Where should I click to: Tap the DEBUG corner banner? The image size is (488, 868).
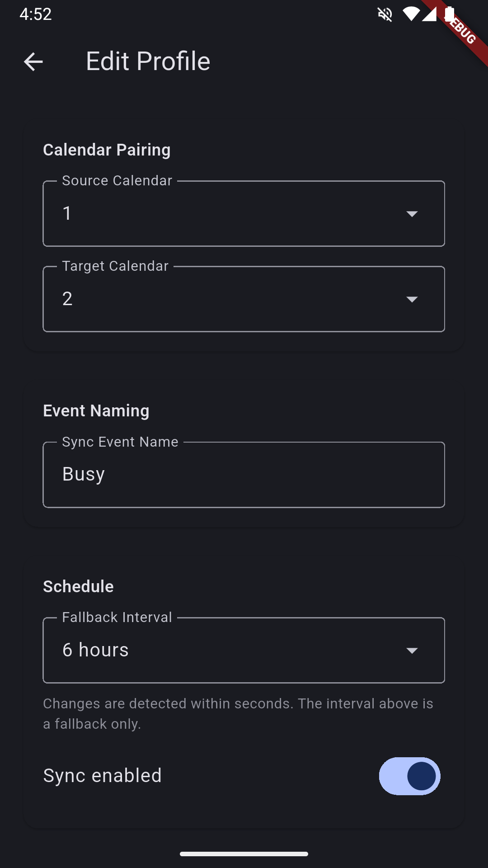(x=460, y=28)
